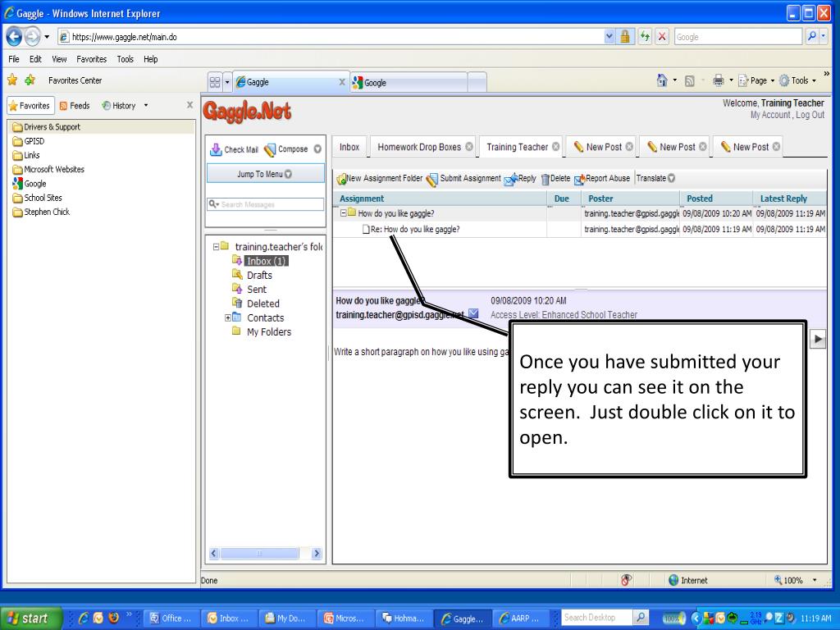840x630 pixels.
Task: Switch to the Inbox tab in Gaggle
Action: tap(349, 147)
